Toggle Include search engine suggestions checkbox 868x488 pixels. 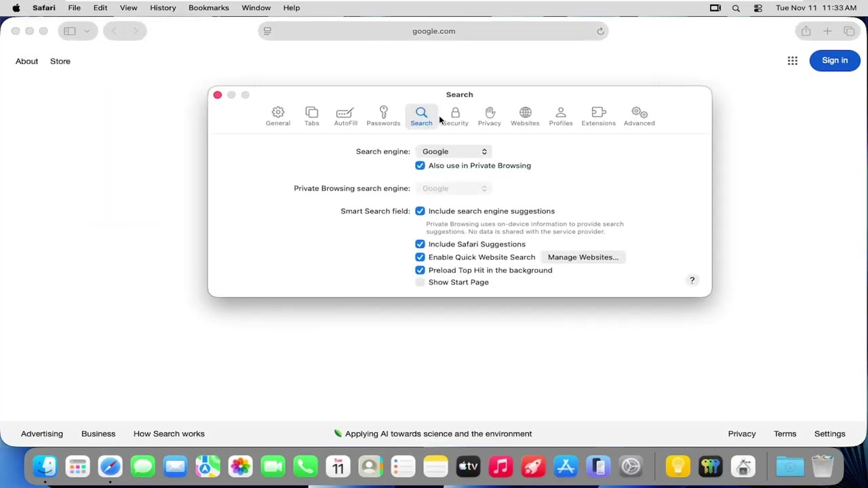420,211
